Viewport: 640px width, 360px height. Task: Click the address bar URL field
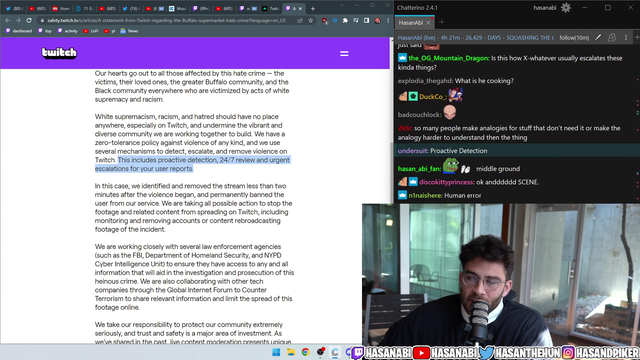tap(167, 20)
